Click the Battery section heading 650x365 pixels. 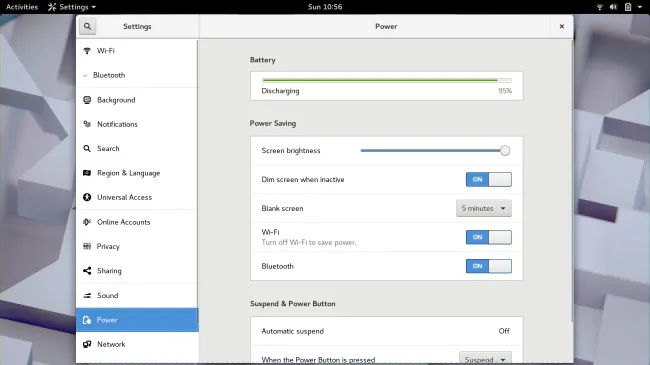pyautogui.click(x=262, y=60)
